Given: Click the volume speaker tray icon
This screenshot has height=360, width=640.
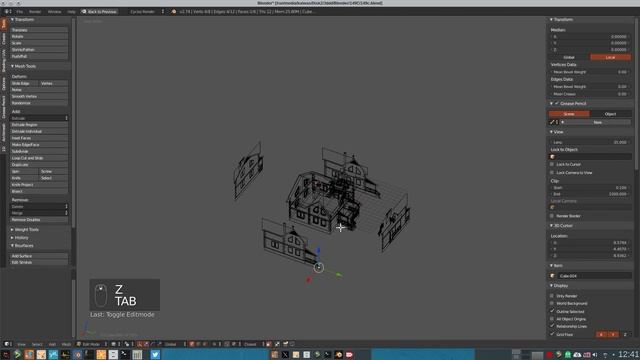Looking at the screenshot, I should point(595,355).
